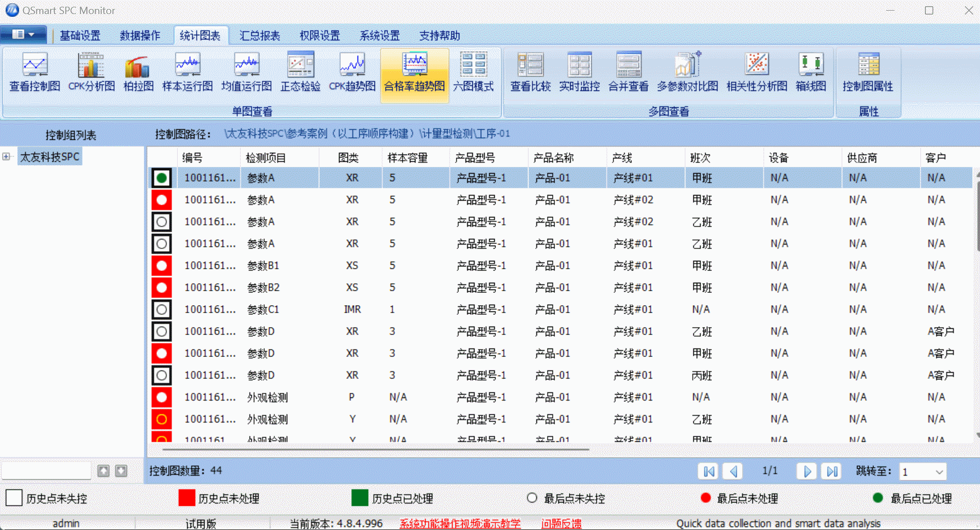Select the green status indicator of 参数A row

[x=161, y=177]
